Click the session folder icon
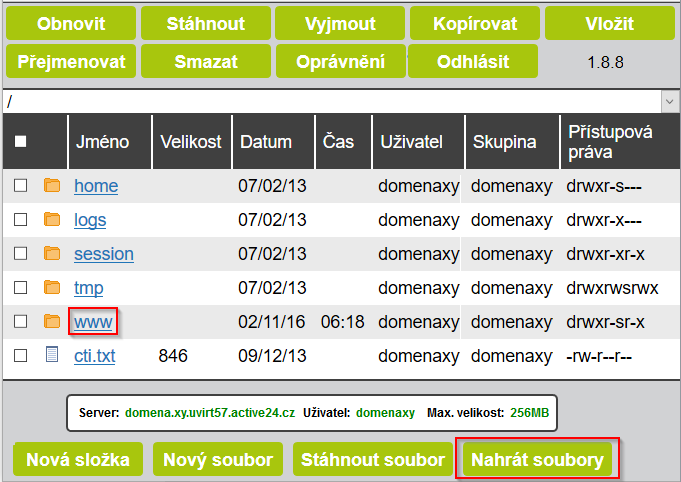 coord(52,253)
